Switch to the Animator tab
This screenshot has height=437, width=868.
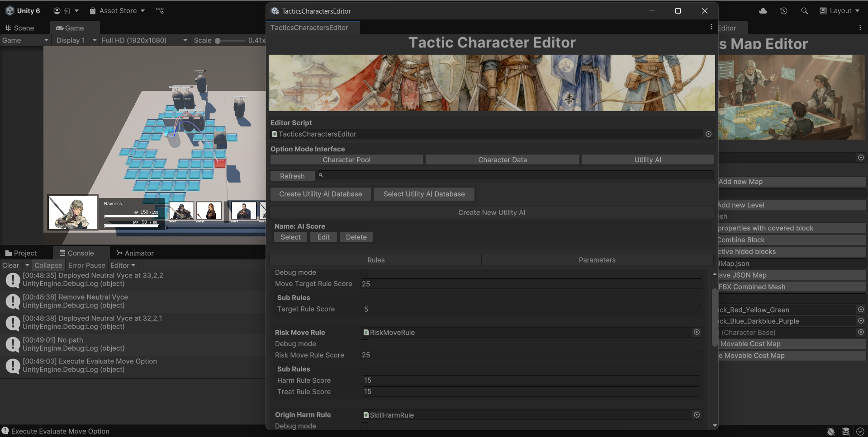click(135, 253)
